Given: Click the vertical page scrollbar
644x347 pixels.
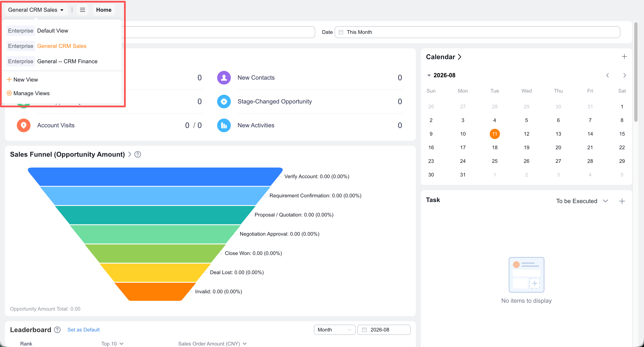Looking at the screenshot, I should 636,72.
